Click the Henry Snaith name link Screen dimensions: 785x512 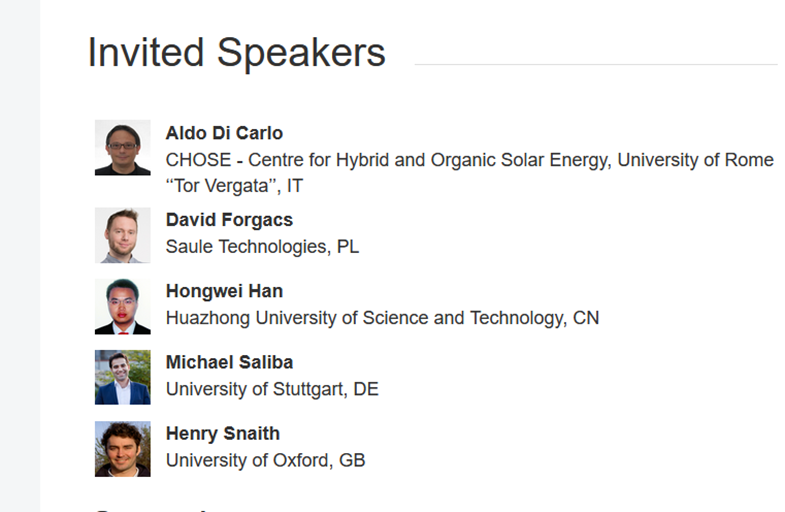pos(223,433)
